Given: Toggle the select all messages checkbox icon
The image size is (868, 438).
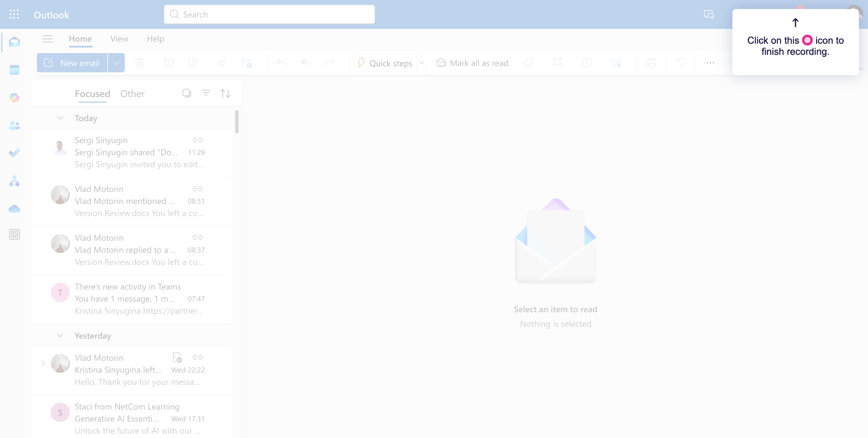Looking at the screenshot, I should (x=186, y=93).
